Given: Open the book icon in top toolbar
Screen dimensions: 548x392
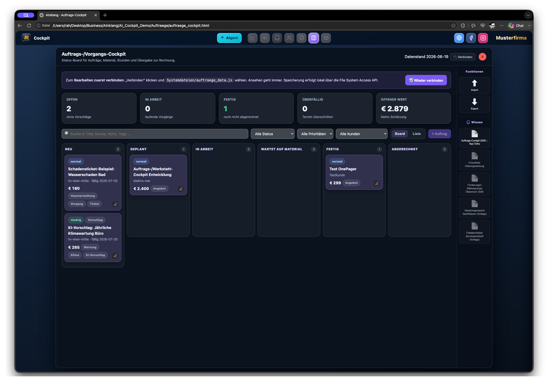Looking at the screenshot, I should (277, 38).
